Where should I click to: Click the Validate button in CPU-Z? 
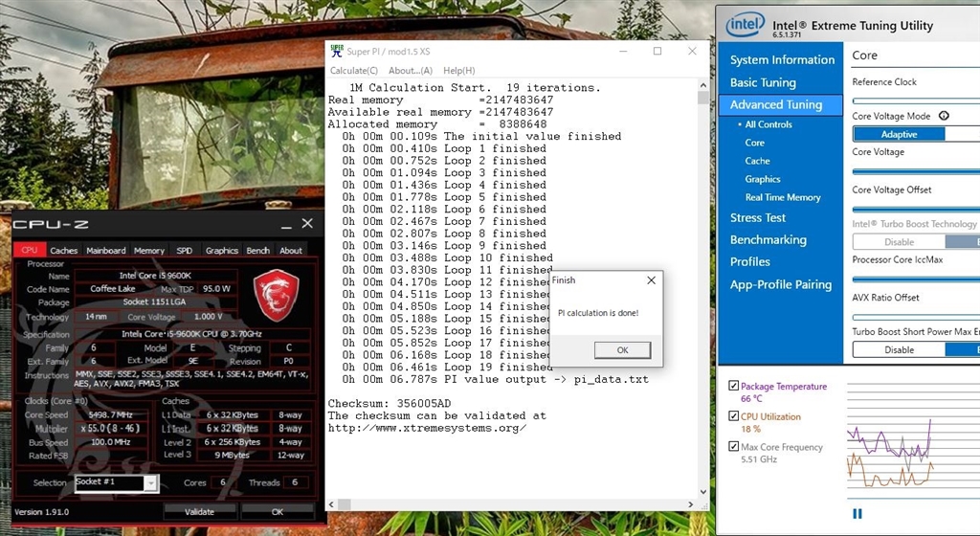click(199, 512)
